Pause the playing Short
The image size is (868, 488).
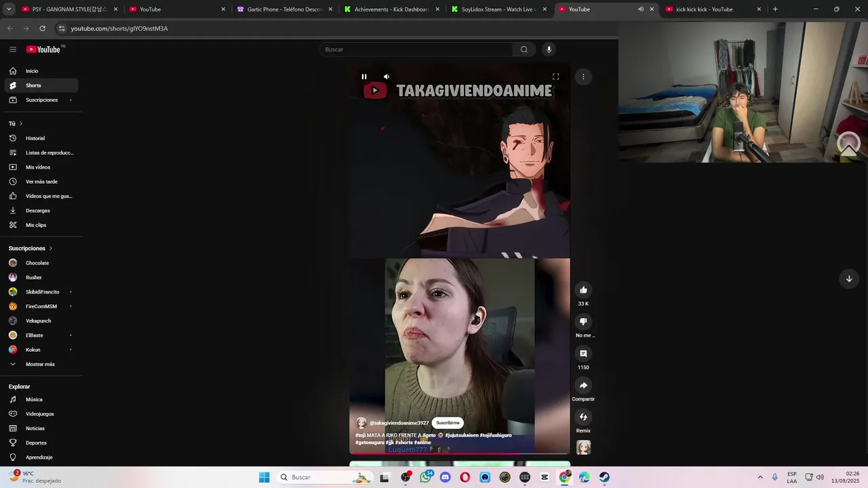click(364, 77)
